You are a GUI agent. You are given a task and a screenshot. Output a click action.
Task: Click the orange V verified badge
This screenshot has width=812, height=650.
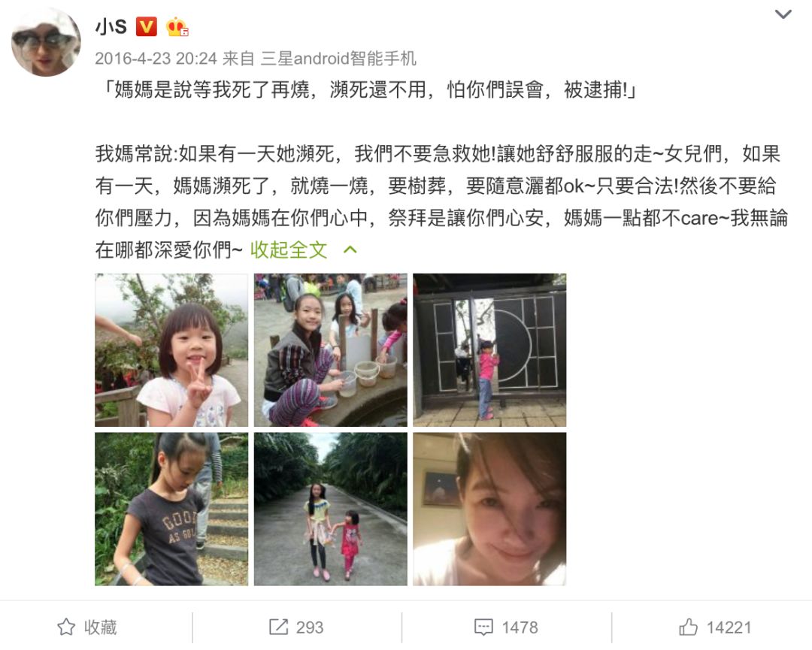(146, 26)
